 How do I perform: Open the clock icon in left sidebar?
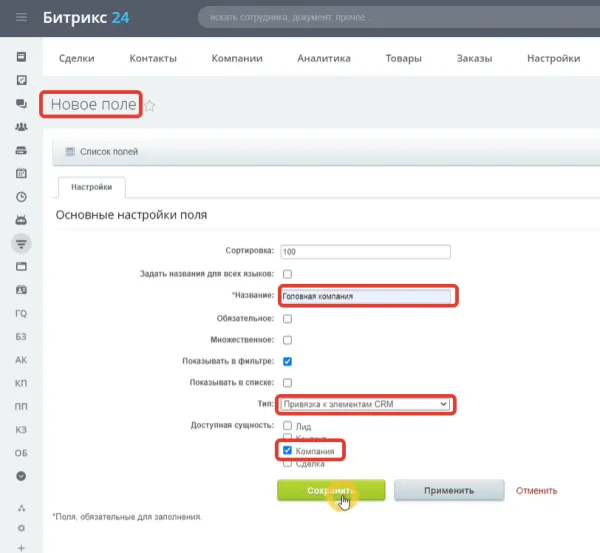(21, 196)
